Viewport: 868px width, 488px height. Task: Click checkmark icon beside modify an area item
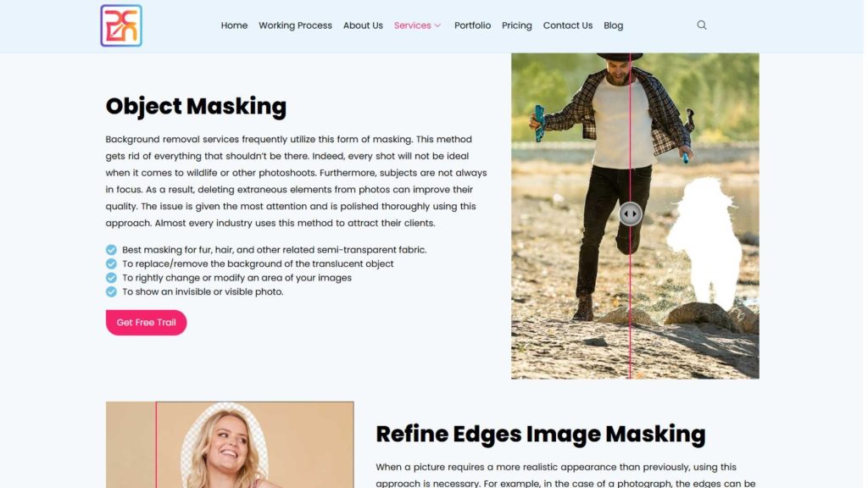coord(111,278)
